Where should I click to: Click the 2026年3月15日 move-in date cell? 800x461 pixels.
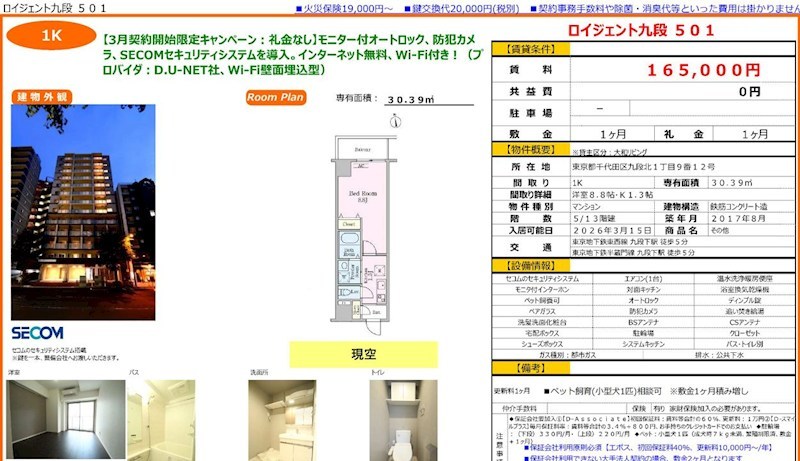coord(612,229)
